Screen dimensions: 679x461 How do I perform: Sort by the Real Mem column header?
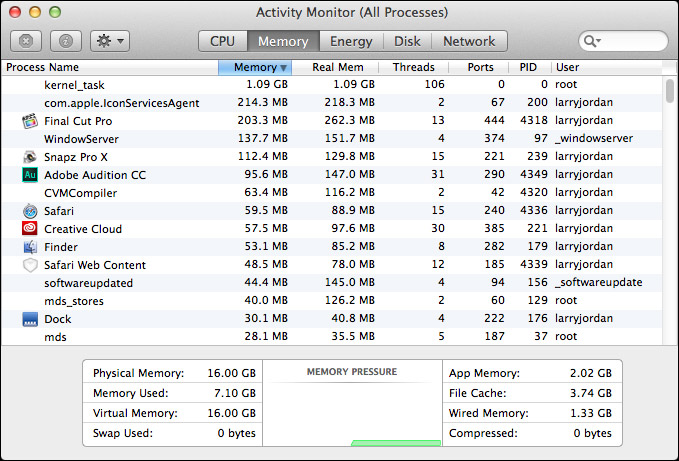coord(338,67)
